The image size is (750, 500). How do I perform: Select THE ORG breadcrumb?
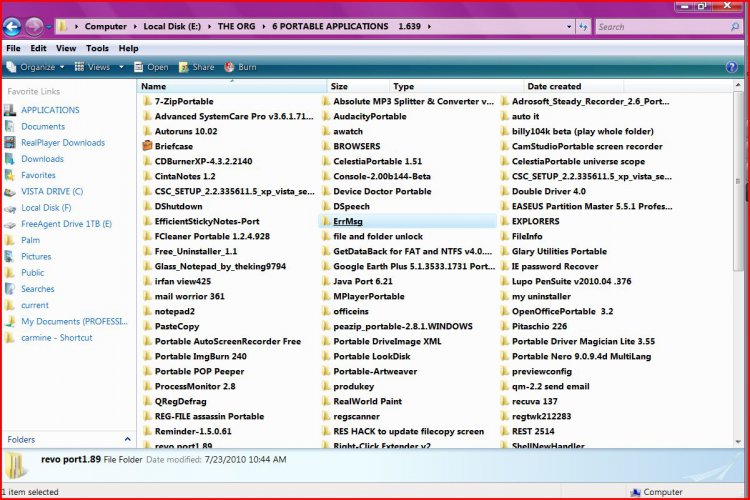pyautogui.click(x=236, y=26)
